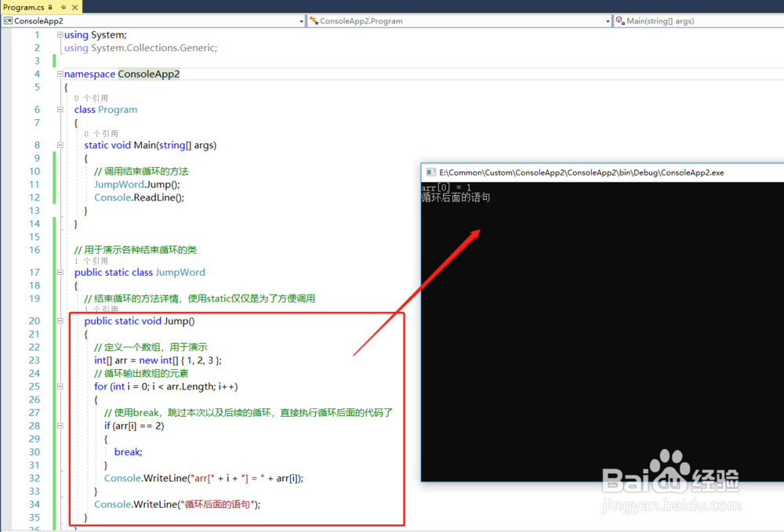Click the comment '// 循环输出数组的元素'
The width and height of the screenshot is (784, 532).
pyautogui.click(x=141, y=373)
